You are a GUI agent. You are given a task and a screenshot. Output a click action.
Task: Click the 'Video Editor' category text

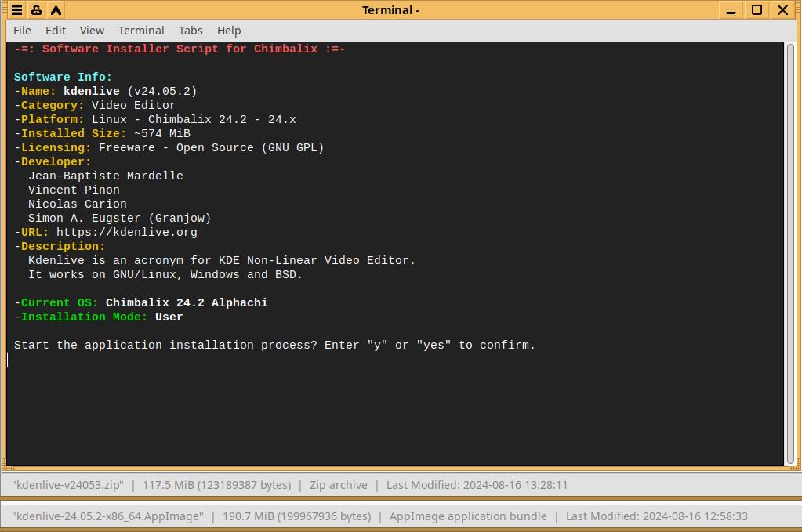tap(133, 105)
